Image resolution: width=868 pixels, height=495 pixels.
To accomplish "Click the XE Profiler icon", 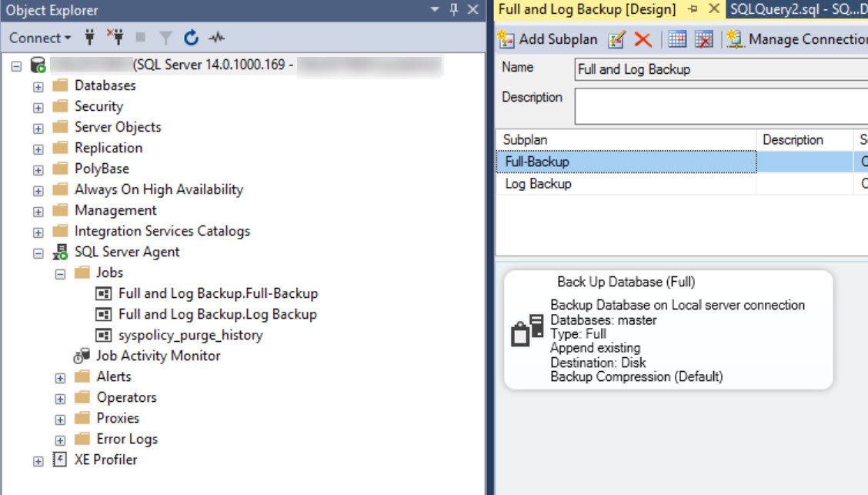I will (x=60, y=460).
